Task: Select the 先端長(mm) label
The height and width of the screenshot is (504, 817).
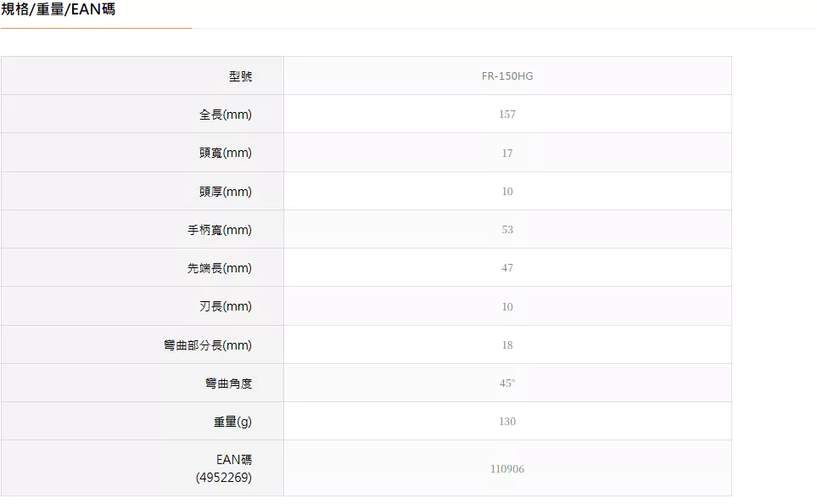Action: tap(220, 268)
